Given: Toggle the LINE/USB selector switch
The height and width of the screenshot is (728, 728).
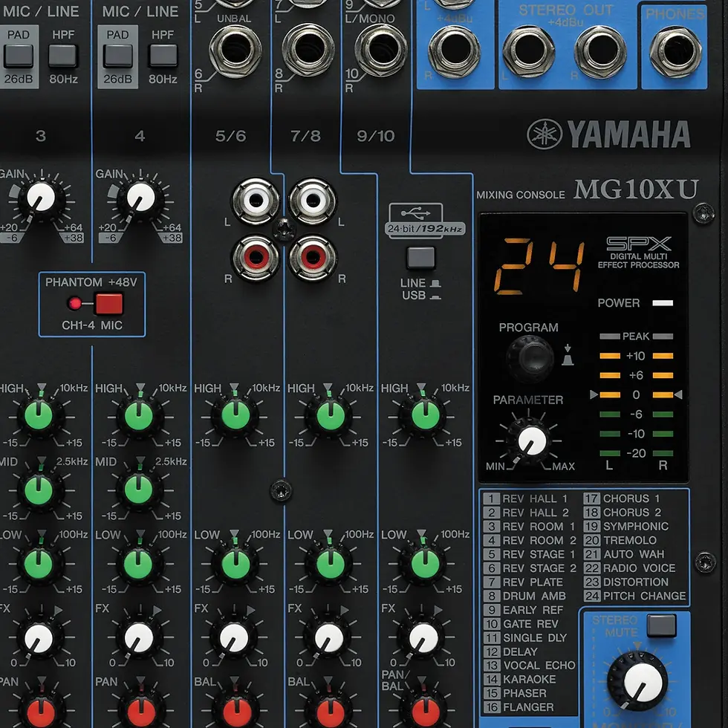Looking at the screenshot, I should point(420,259).
